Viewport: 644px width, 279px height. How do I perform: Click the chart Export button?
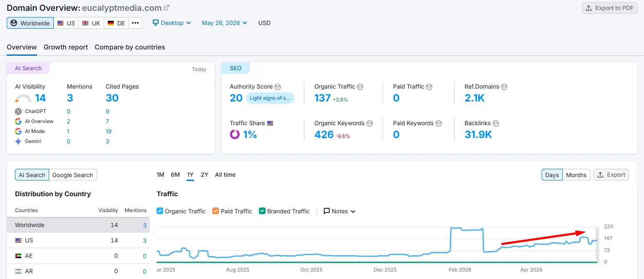click(x=611, y=175)
